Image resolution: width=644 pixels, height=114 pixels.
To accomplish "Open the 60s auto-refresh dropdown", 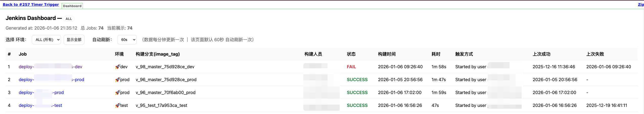I will point(127,40).
